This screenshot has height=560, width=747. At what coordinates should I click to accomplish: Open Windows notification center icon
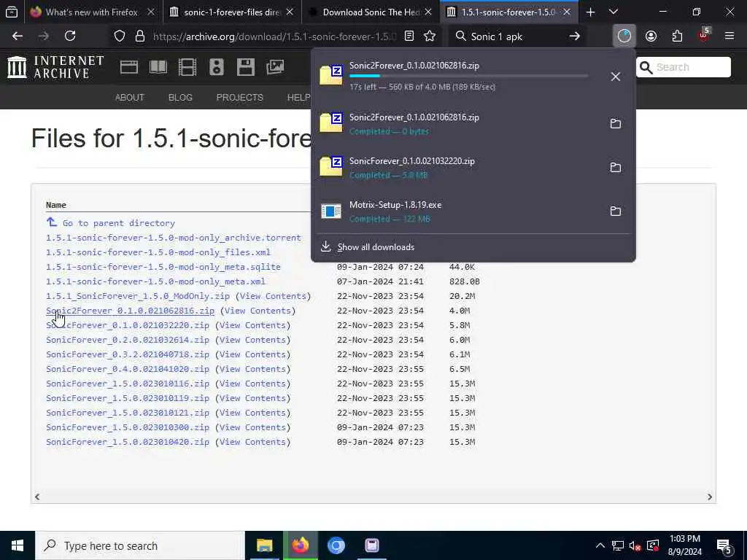point(724,546)
